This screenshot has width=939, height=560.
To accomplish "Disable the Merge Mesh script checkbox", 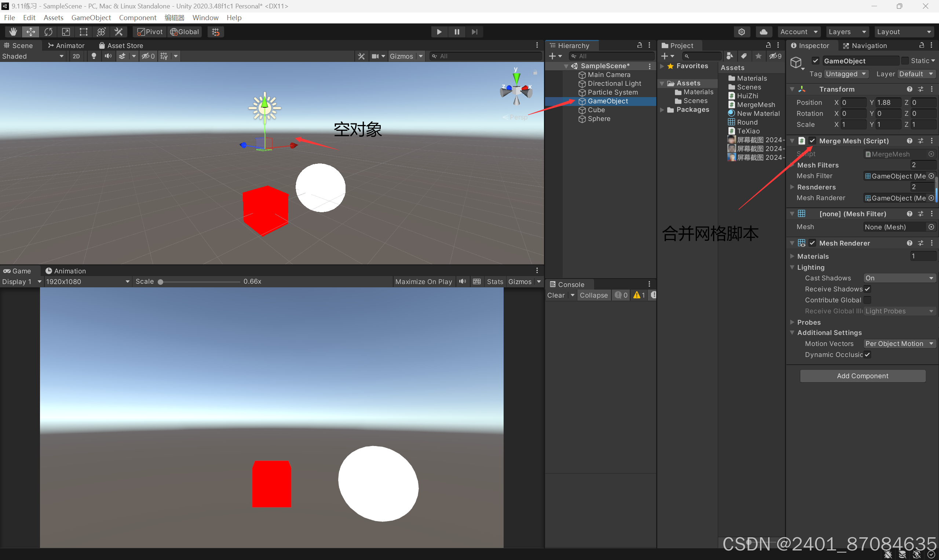I will 812,141.
